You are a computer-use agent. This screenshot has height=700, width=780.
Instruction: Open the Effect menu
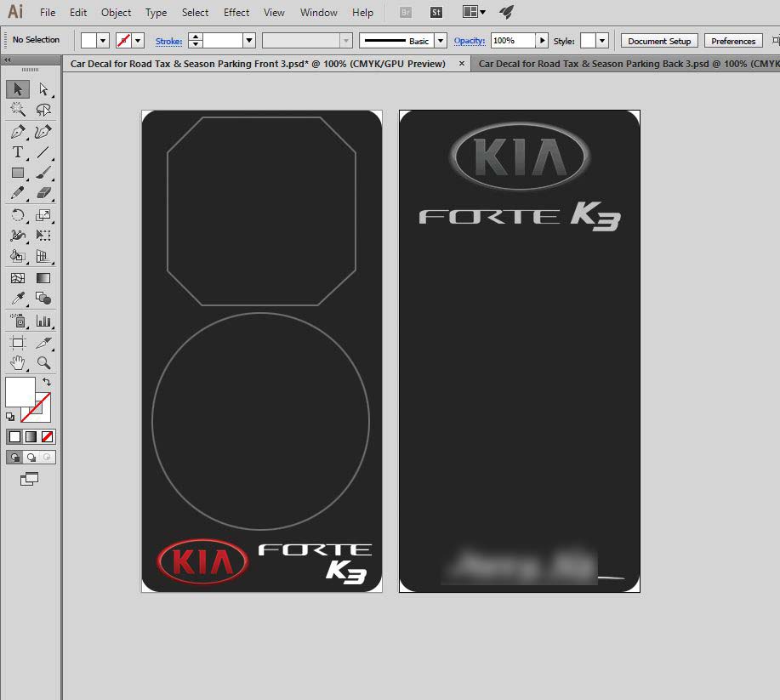[x=236, y=13]
